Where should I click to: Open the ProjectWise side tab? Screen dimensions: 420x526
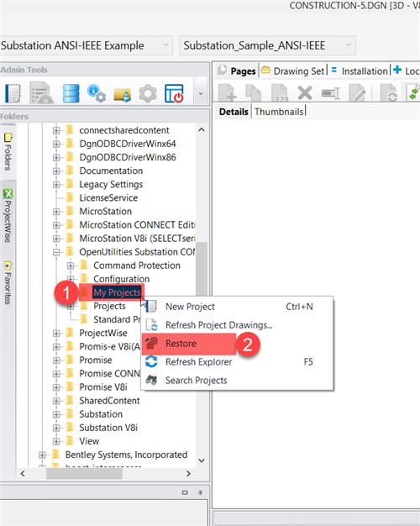[x=8, y=215]
